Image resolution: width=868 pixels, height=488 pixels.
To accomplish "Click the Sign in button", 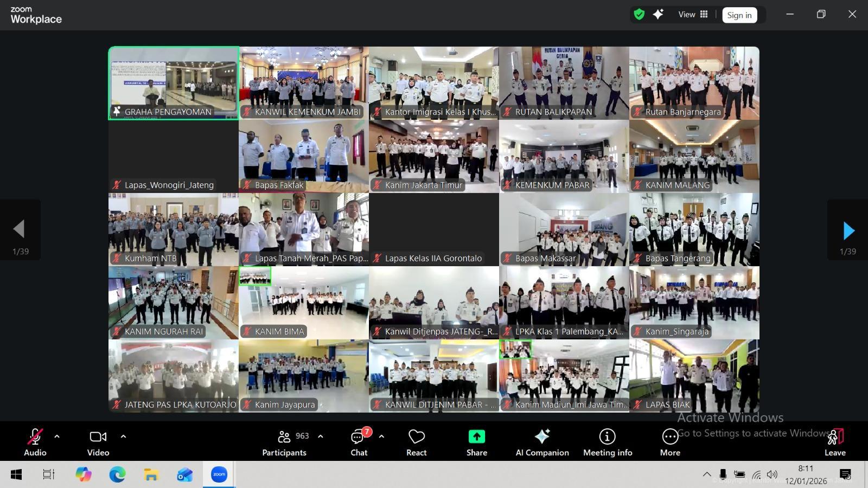I will [739, 15].
